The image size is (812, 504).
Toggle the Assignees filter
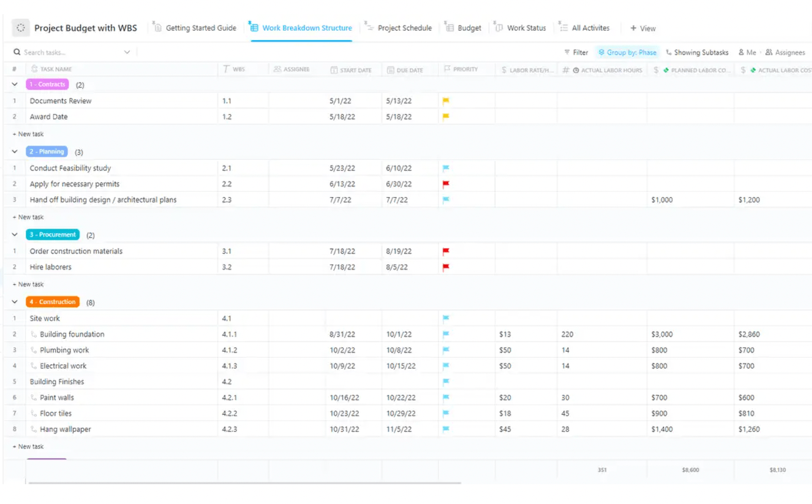pyautogui.click(x=785, y=52)
